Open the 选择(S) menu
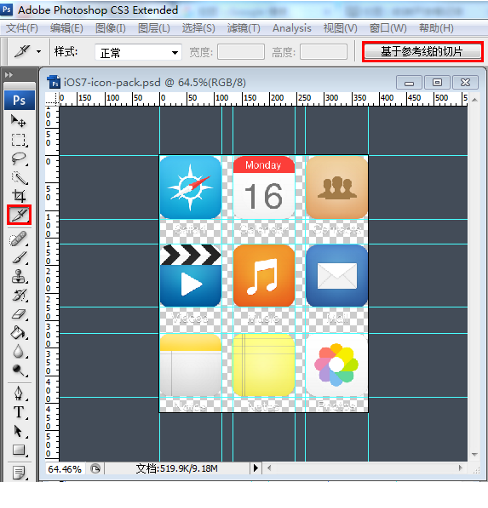Screen dimensions: 488x508 point(198,28)
